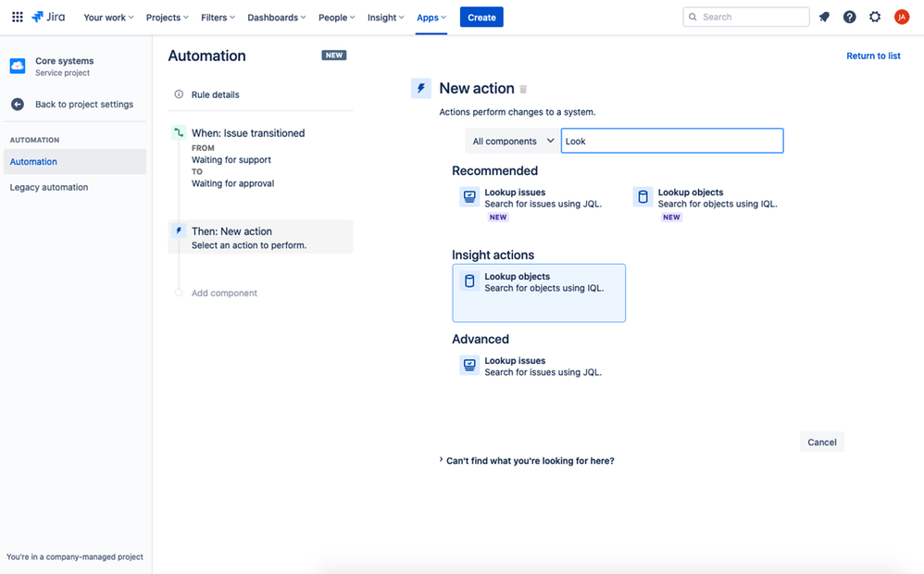Viewport: 924px width, 574px height.
Task: Click the Add component circle marker
Action: pos(179,293)
